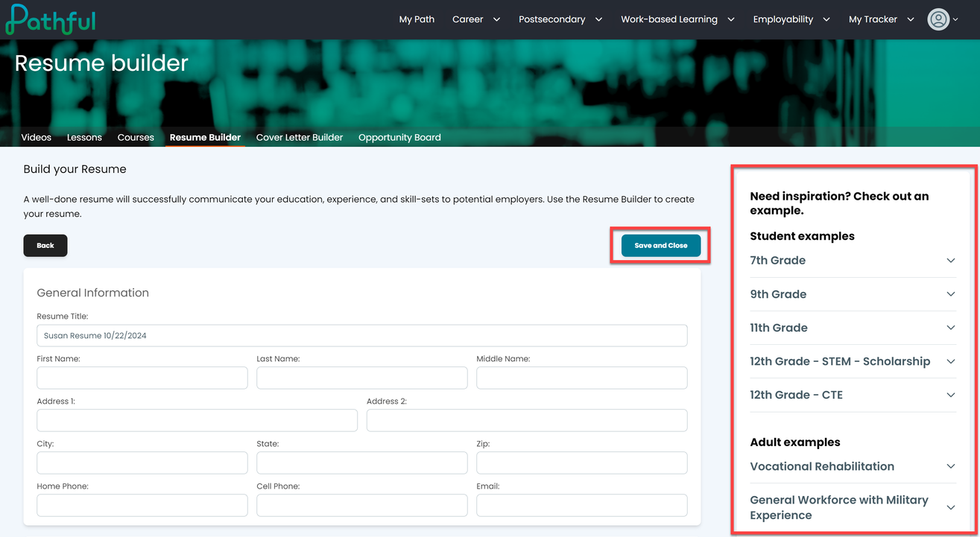Expand the 12th Grade - CTE example
980x537 pixels.
pyautogui.click(x=853, y=395)
